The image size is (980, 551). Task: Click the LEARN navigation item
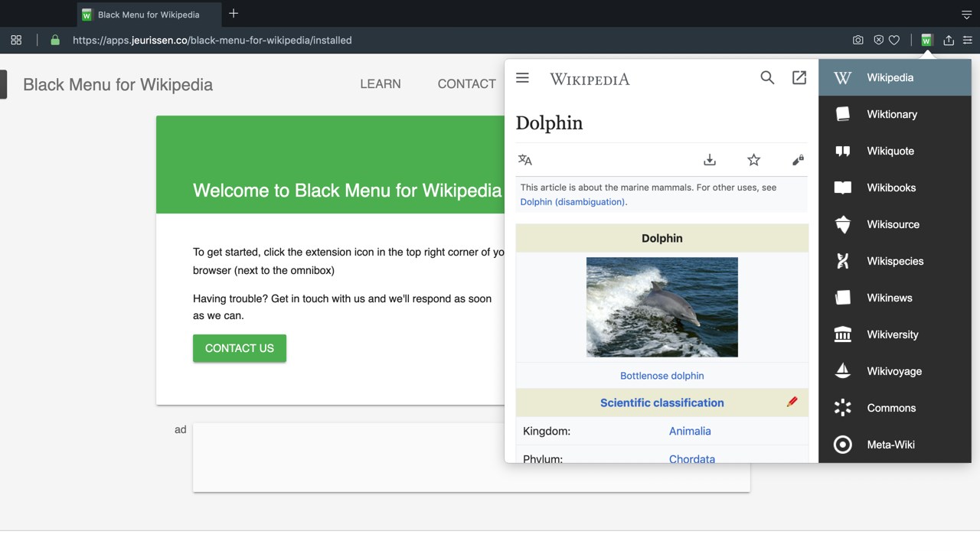pos(381,84)
